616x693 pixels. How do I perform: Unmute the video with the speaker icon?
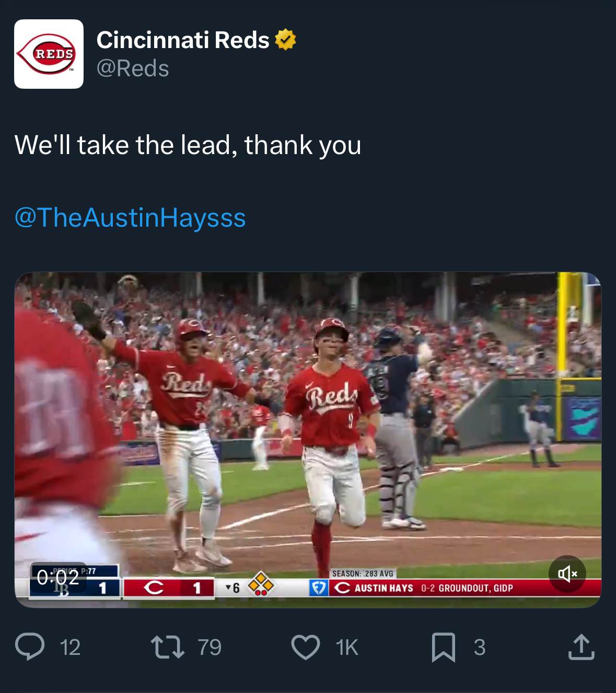coord(567,574)
